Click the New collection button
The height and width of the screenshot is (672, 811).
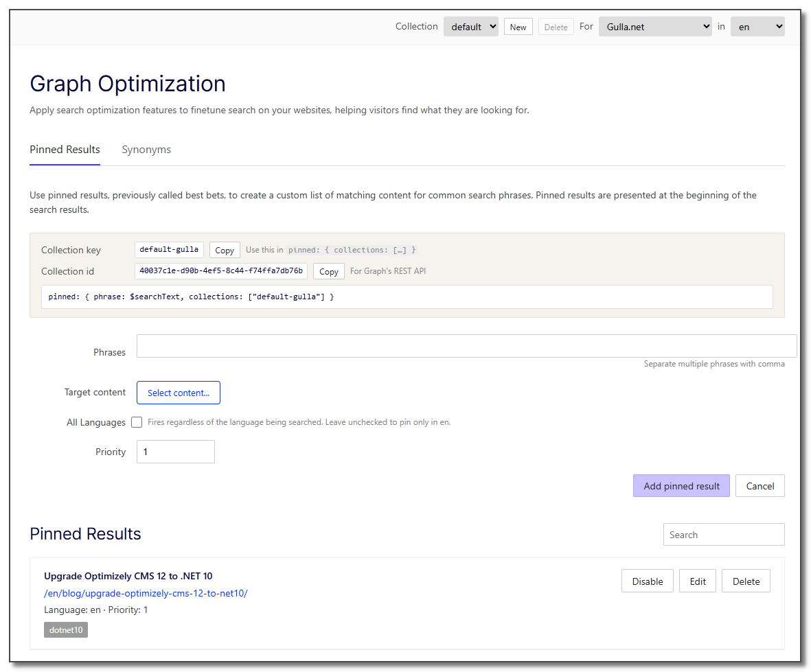tap(518, 27)
